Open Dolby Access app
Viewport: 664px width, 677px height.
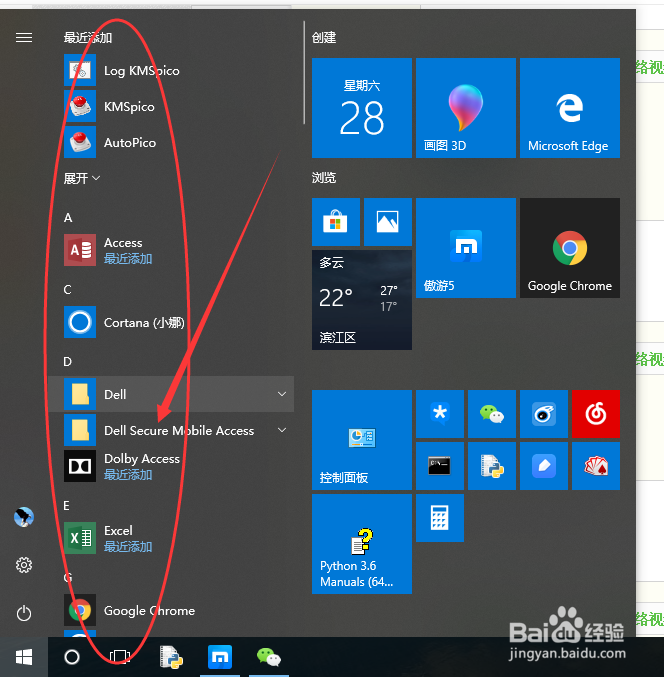click(x=171, y=466)
